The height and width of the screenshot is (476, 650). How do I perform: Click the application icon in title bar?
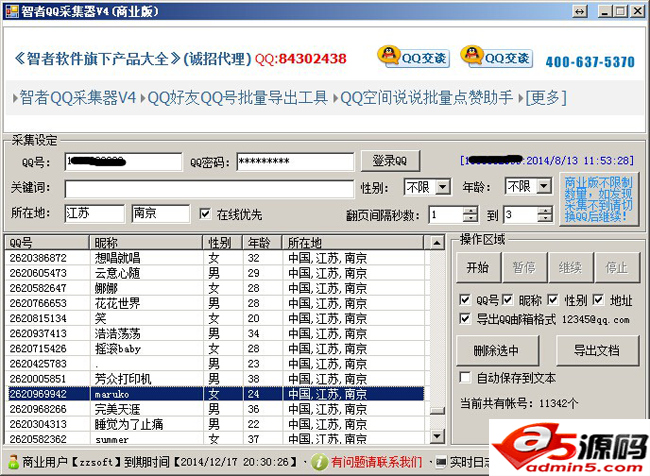(12, 11)
